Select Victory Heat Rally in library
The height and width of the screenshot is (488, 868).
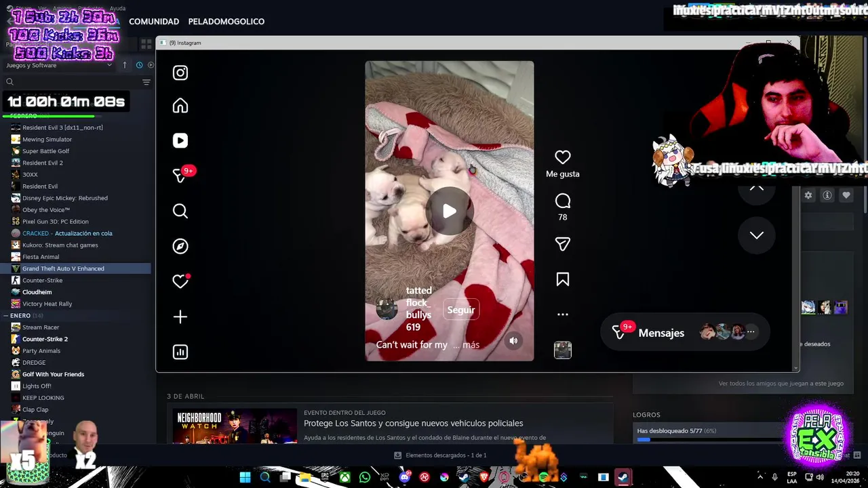tap(47, 304)
